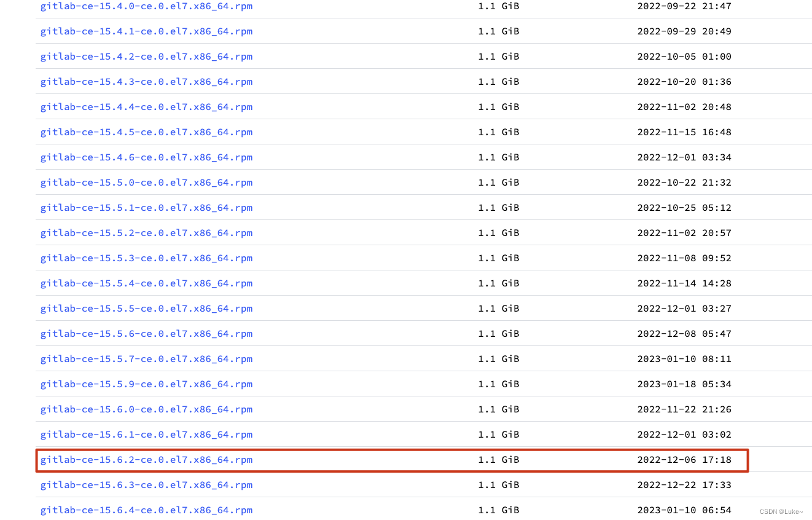This screenshot has height=520, width=812.
Task: Select the gitlab-ce-15.6.1-ce.0.el7.x86_64.rpm file link
Action: tap(146, 435)
